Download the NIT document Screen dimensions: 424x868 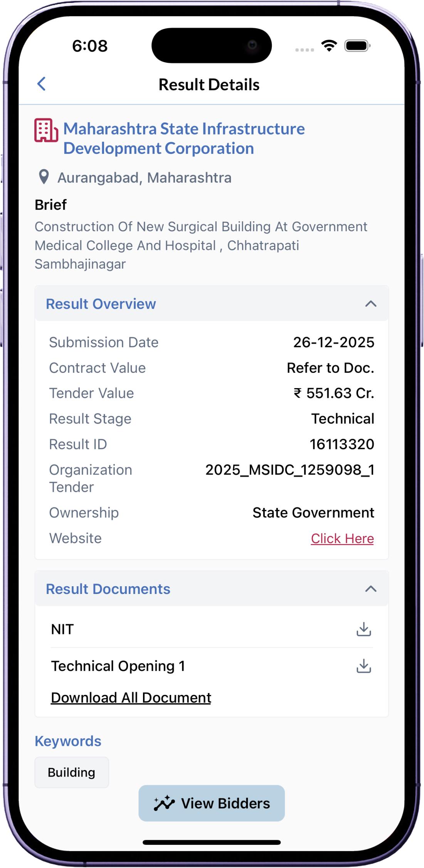tap(363, 629)
